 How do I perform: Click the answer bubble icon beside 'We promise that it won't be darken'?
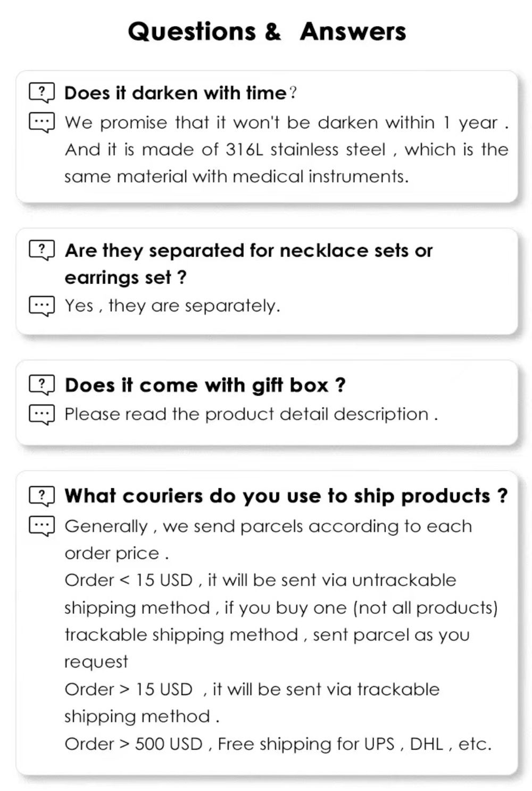coord(41,123)
